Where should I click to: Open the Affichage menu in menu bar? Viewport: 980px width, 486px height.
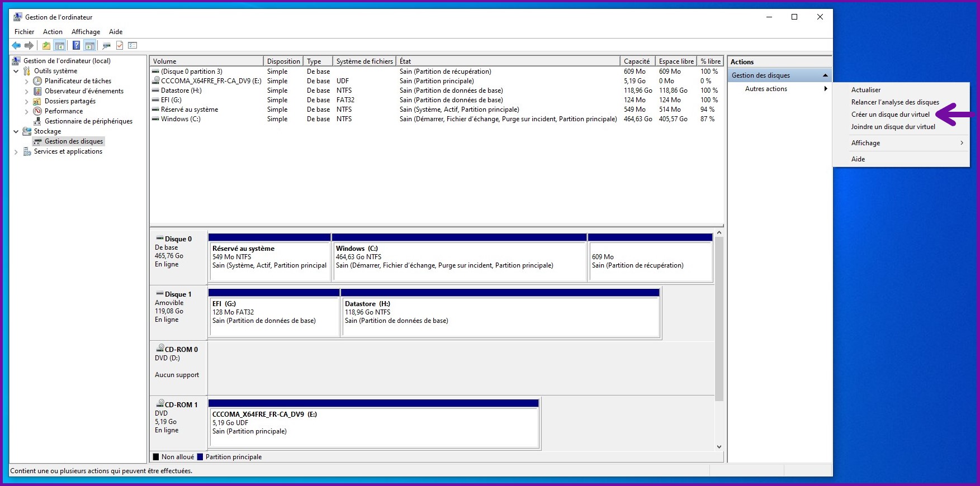coord(86,32)
